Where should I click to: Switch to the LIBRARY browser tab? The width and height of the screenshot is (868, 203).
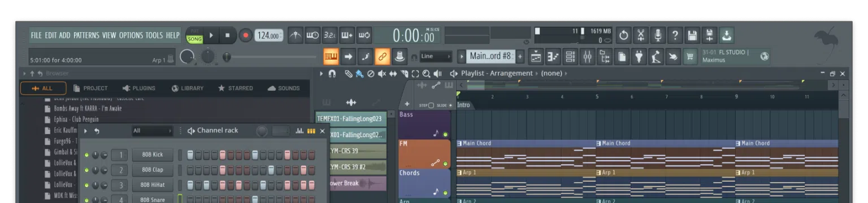click(188, 89)
